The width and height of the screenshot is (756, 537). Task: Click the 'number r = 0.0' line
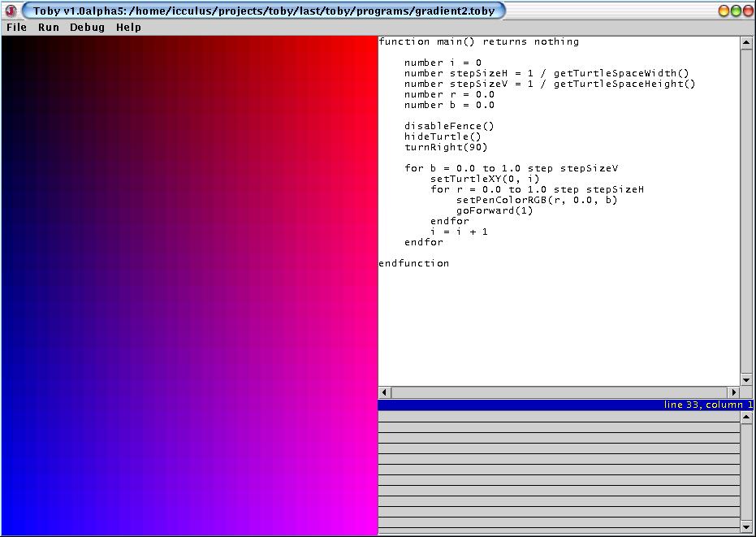point(449,94)
